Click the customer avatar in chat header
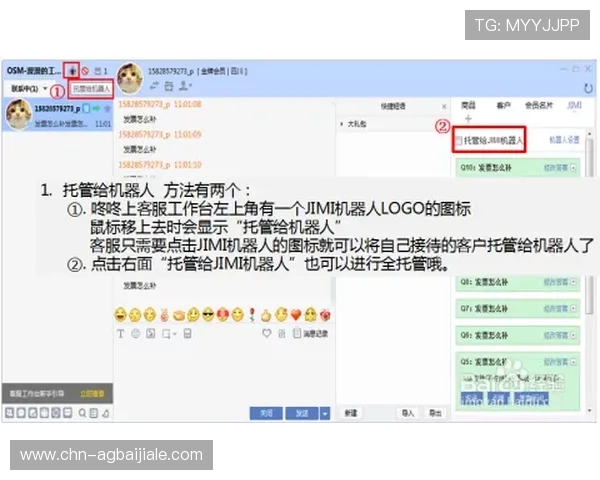The height and width of the screenshot is (480, 600). [x=130, y=78]
